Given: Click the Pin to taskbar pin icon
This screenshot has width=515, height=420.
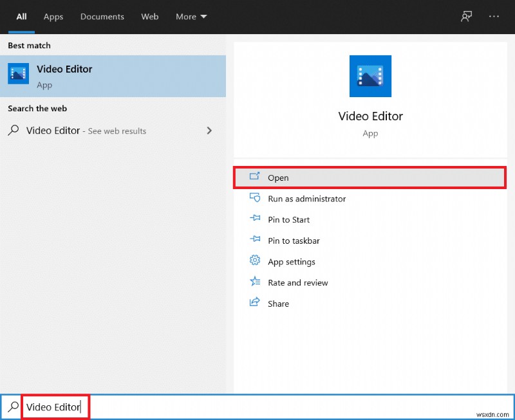Looking at the screenshot, I should [x=255, y=241].
